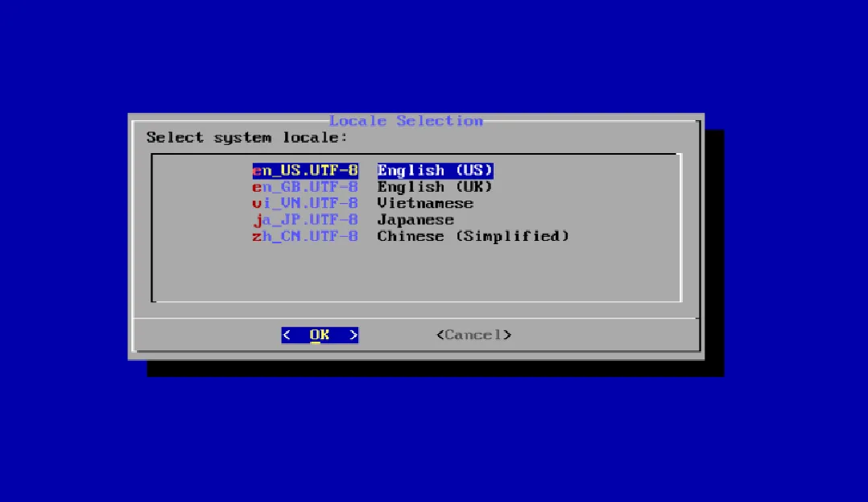
Task: Select the English (UK) description
Action: [435, 187]
